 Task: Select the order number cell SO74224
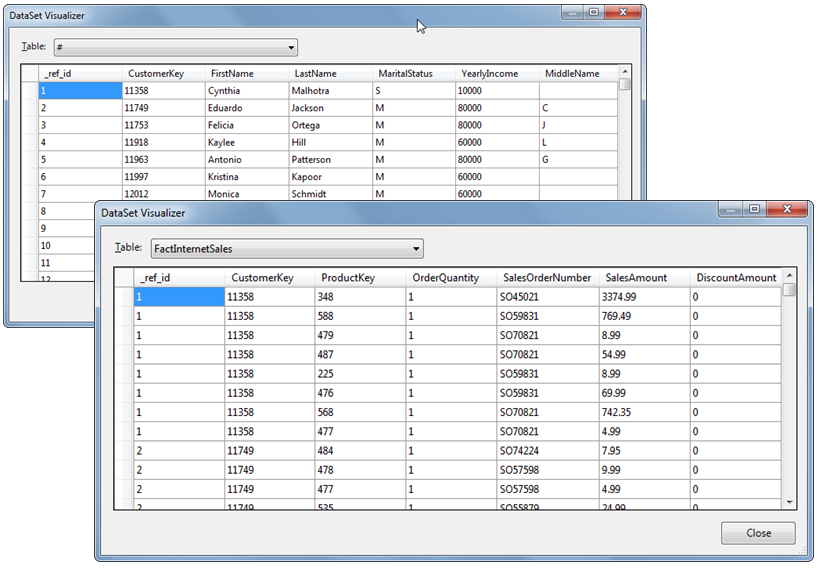548,451
